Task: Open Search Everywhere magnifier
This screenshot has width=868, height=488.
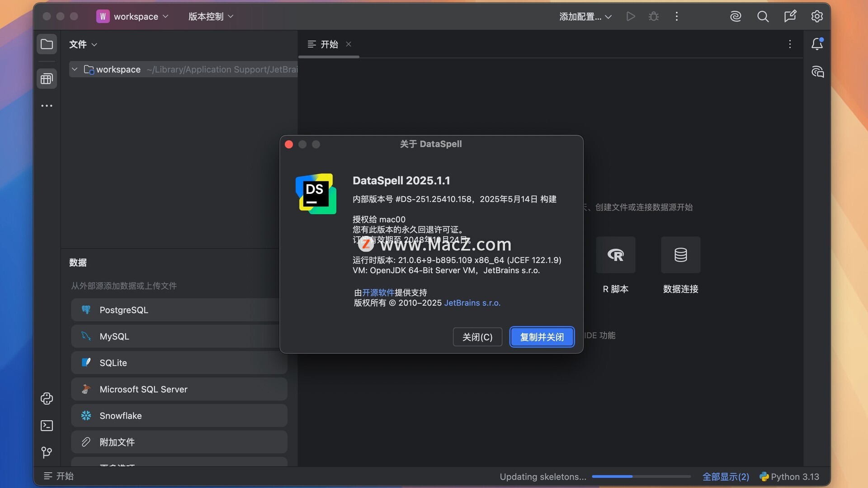Action: (x=763, y=17)
